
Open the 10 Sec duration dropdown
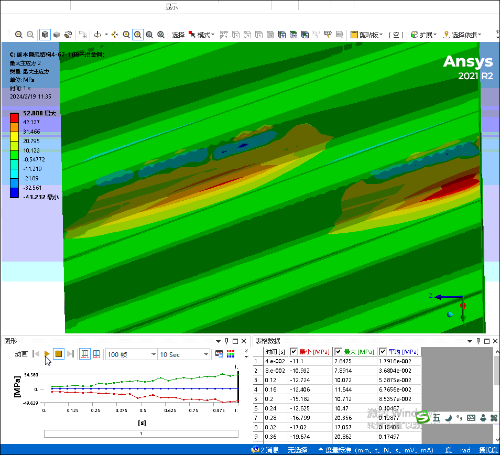coord(184,354)
